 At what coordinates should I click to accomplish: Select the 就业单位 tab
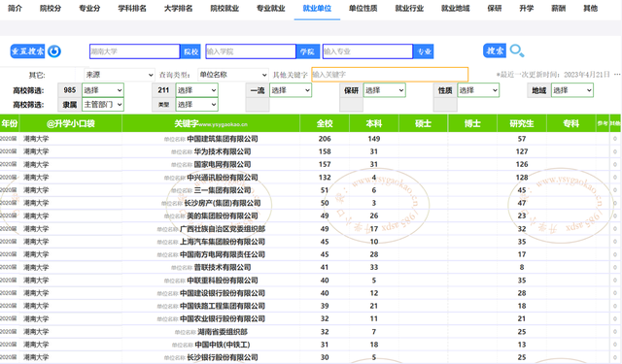317,8
